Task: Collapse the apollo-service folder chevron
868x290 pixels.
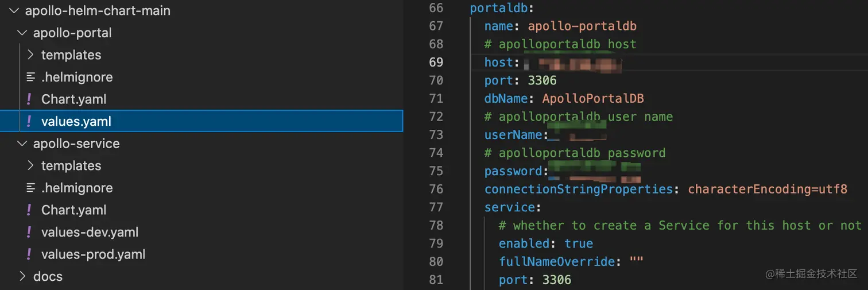Action: (x=22, y=144)
